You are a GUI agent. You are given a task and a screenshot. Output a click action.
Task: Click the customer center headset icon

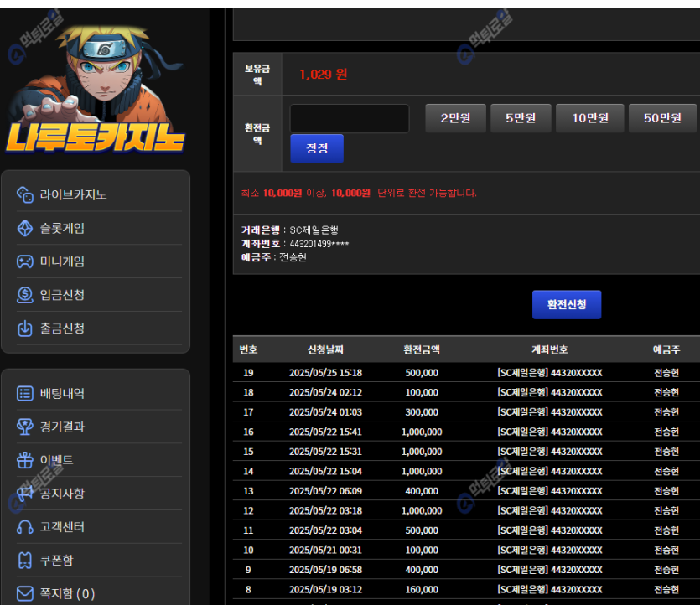pyautogui.click(x=25, y=527)
